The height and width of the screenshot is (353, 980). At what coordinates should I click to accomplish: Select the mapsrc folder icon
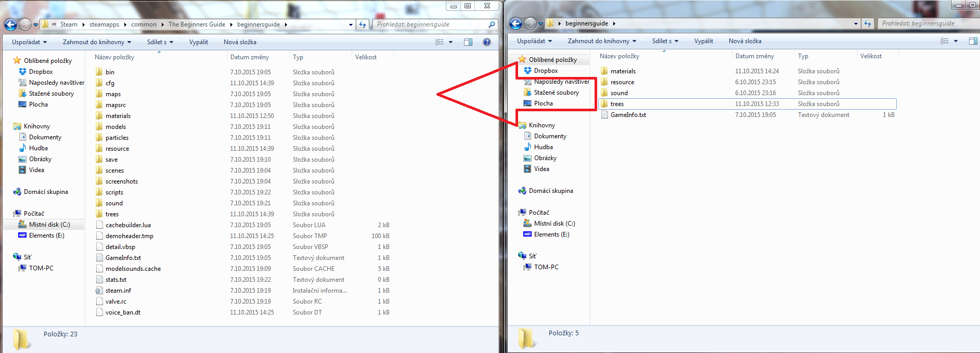99,105
